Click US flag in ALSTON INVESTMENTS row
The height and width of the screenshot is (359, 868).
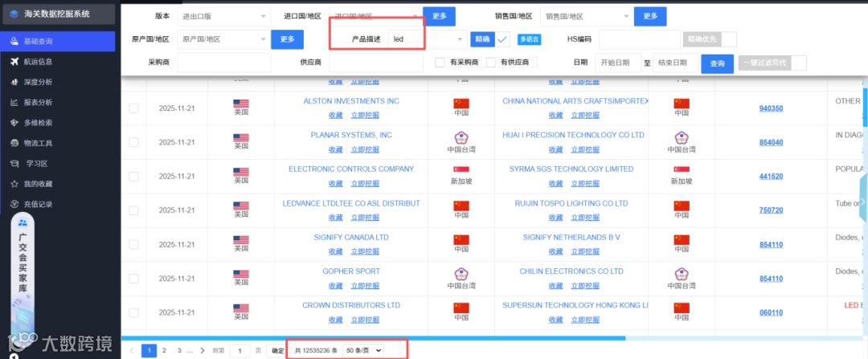click(x=241, y=104)
